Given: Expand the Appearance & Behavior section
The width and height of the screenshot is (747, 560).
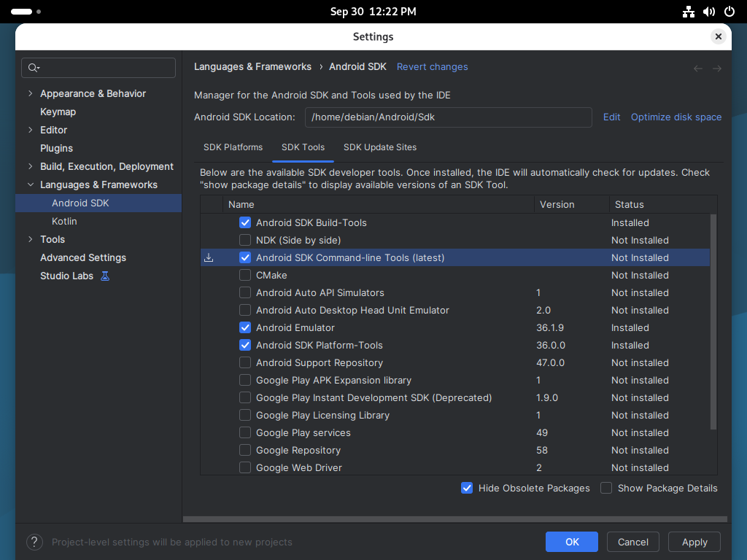Looking at the screenshot, I should [x=30, y=93].
